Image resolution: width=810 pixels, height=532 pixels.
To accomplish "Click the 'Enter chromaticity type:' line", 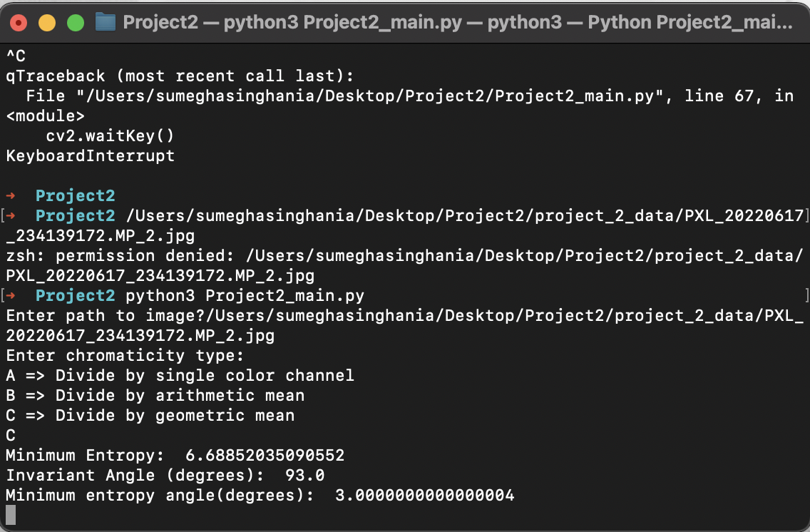I will 125,355.
